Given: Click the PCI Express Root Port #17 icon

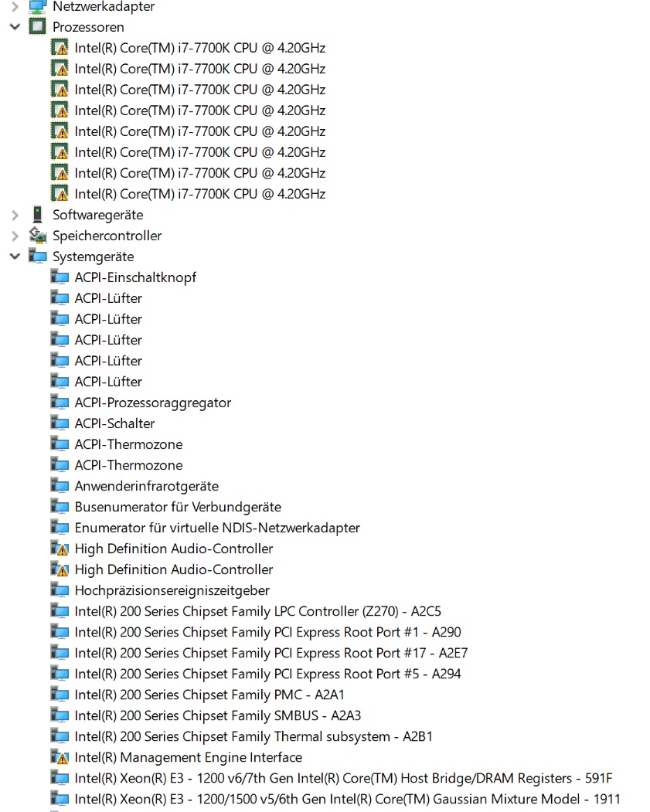Looking at the screenshot, I should (x=60, y=653).
